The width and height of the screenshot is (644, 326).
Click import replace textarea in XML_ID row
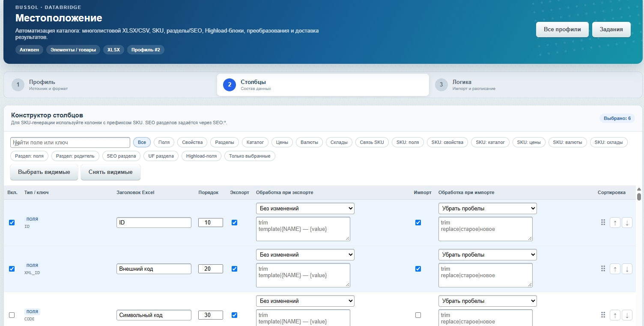tap(486, 275)
